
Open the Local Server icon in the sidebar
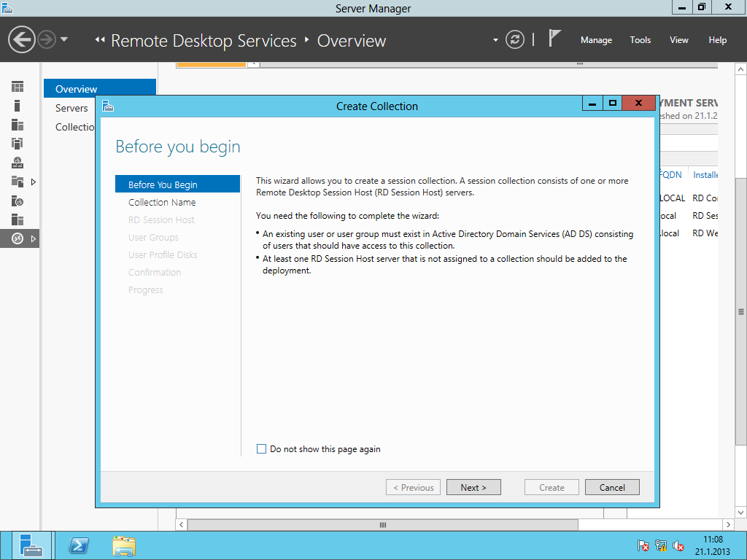point(18,106)
